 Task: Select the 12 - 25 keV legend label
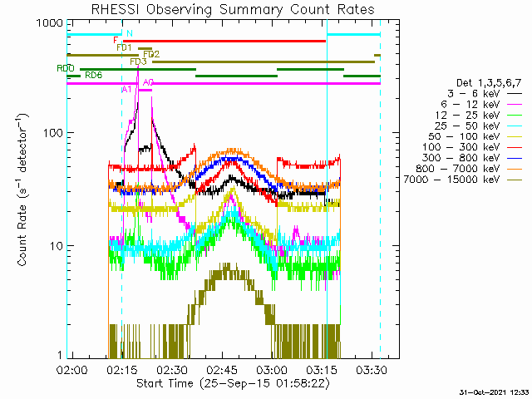click(467, 115)
